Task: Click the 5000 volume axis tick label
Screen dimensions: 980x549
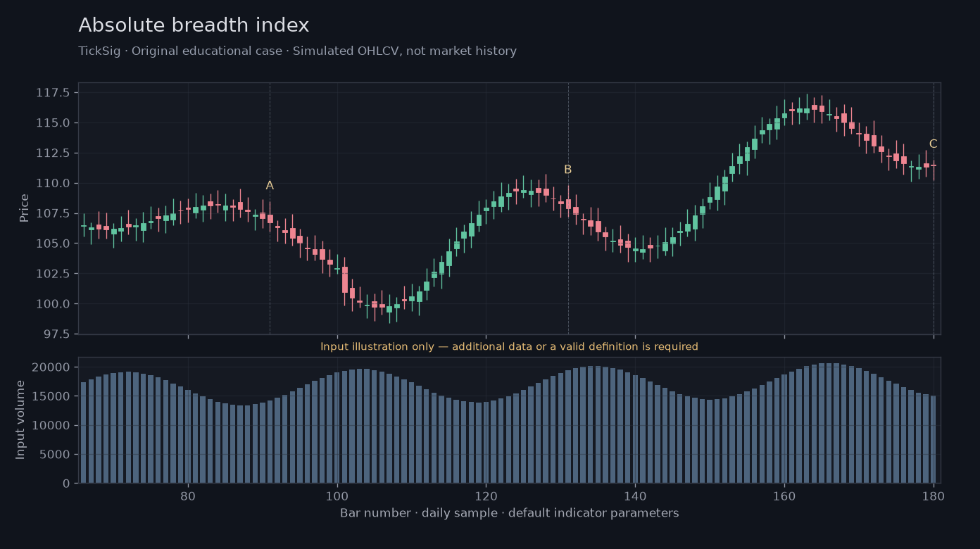Action: point(56,455)
